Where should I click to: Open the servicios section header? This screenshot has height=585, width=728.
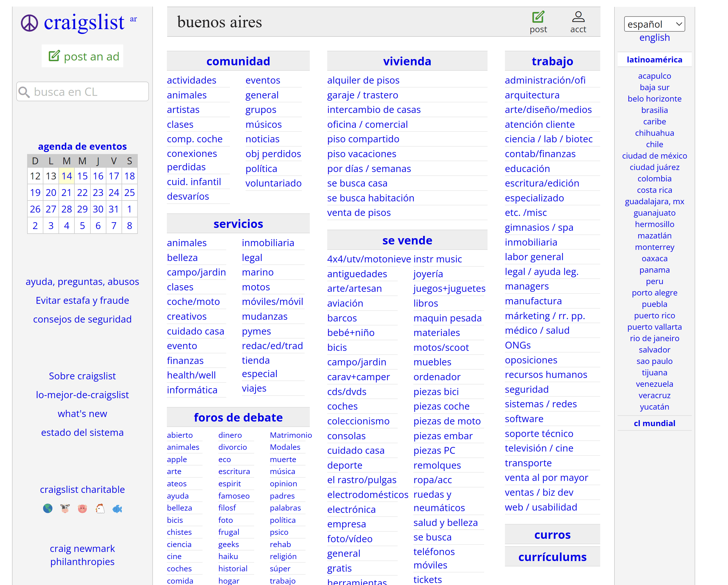tap(238, 223)
